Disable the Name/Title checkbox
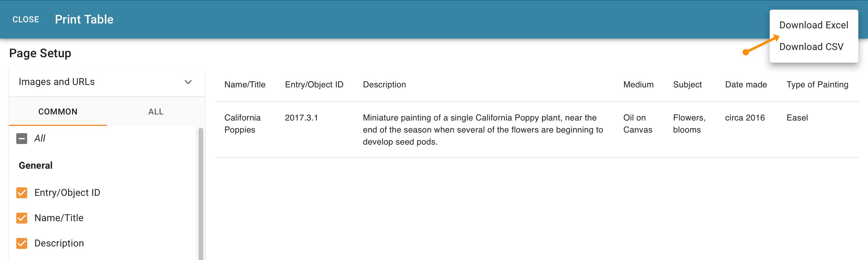The image size is (868, 260). tap(22, 218)
